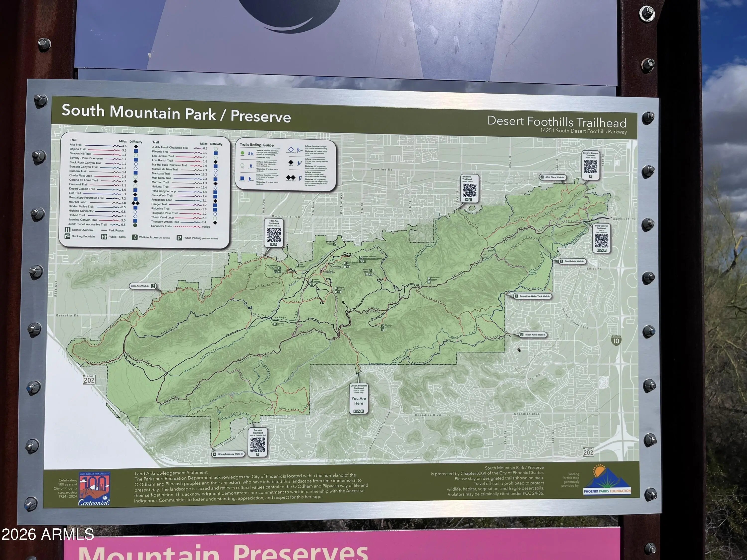Click the Alta Trail black diamond difficulty marker
The image size is (747, 560).
[136, 147]
